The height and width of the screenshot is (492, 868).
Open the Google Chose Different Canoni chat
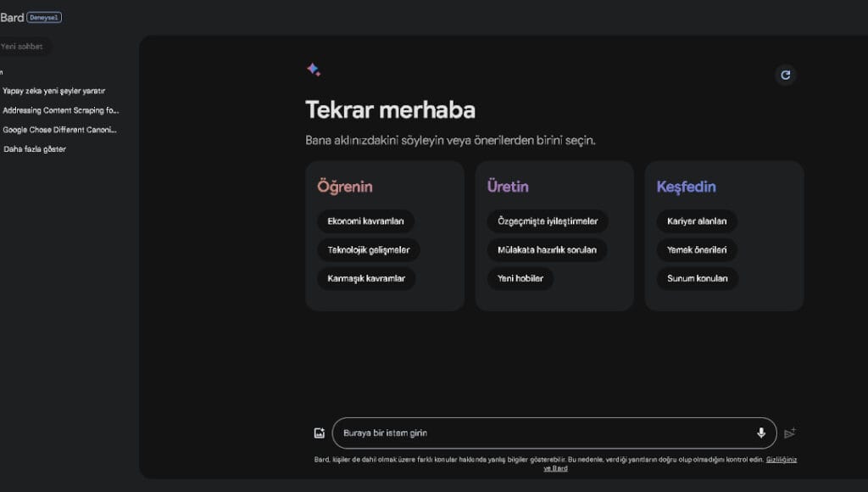click(x=59, y=130)
